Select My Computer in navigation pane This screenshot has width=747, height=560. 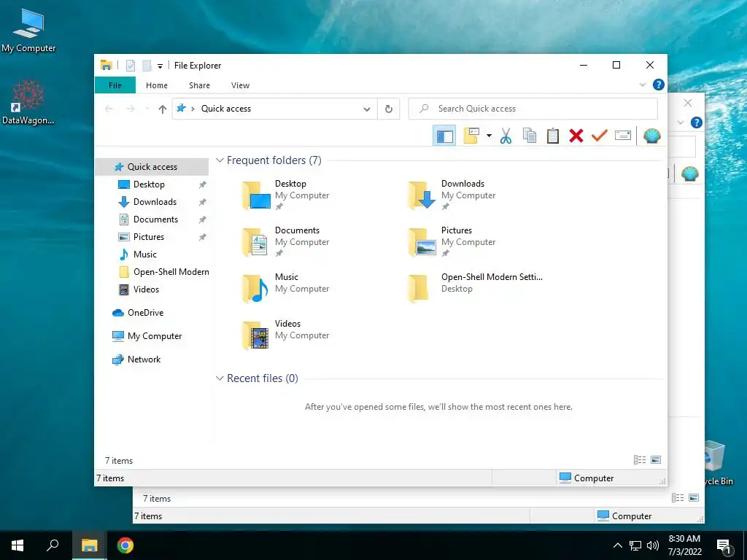pyautogui.click(x=155, y=336)
